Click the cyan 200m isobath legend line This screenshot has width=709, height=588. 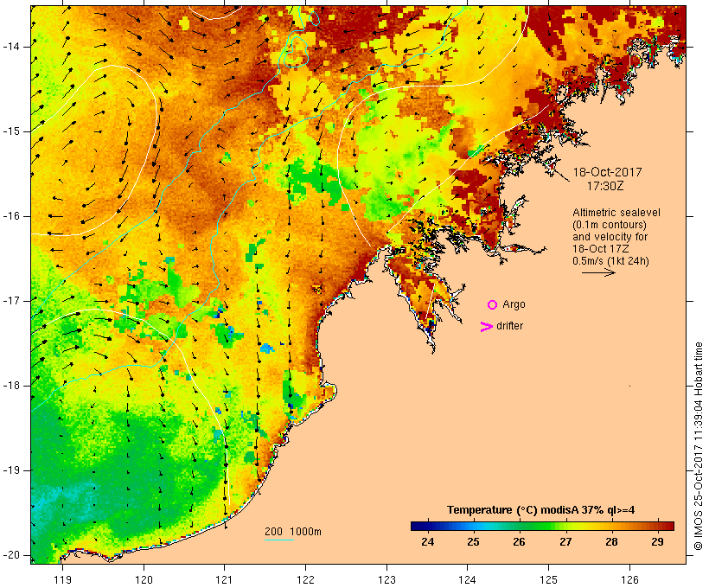pos(279,540)
